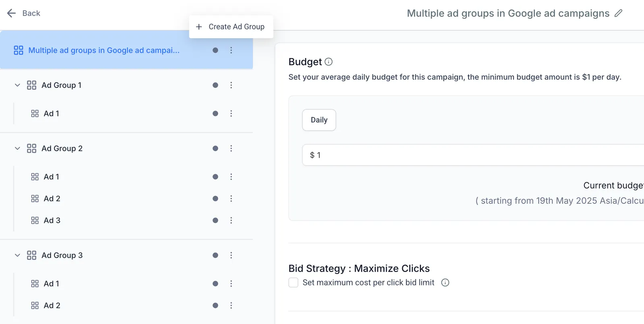The width and height of the screenshot is (644, 324).
Task: Click the pencil icon to edit campaign title
Action: pyautogui.click(x=618, y=13)
